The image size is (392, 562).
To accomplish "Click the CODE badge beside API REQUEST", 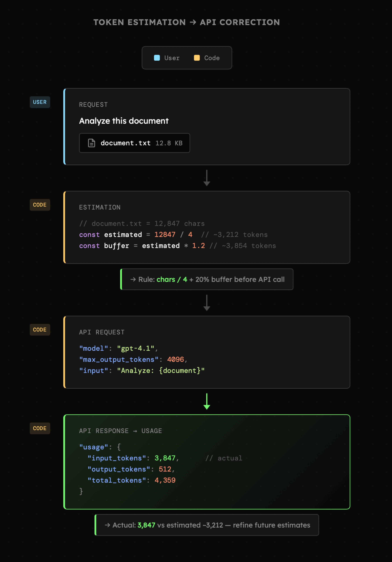I will [40, 330].
